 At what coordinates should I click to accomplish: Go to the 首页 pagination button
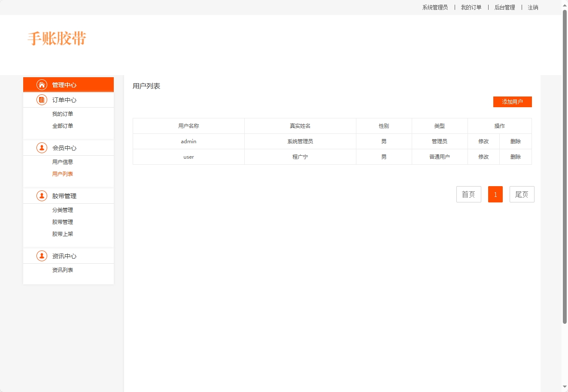468,194
